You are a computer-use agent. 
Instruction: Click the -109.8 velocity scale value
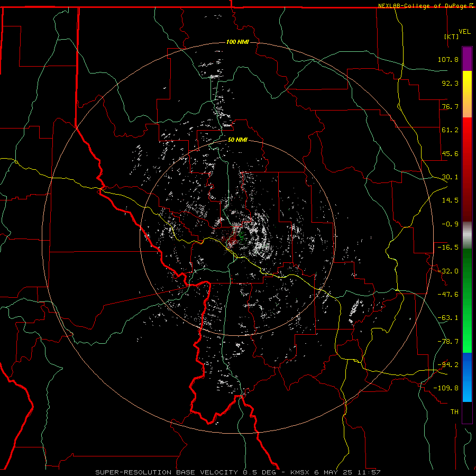[x=446, y=388]
